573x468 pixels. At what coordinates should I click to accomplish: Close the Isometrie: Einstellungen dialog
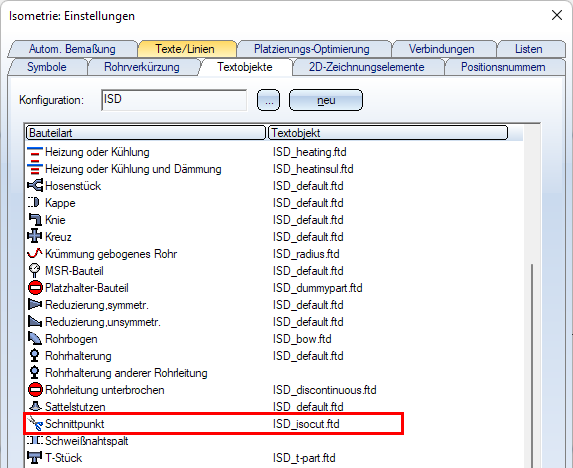click(x=557, y=15)
